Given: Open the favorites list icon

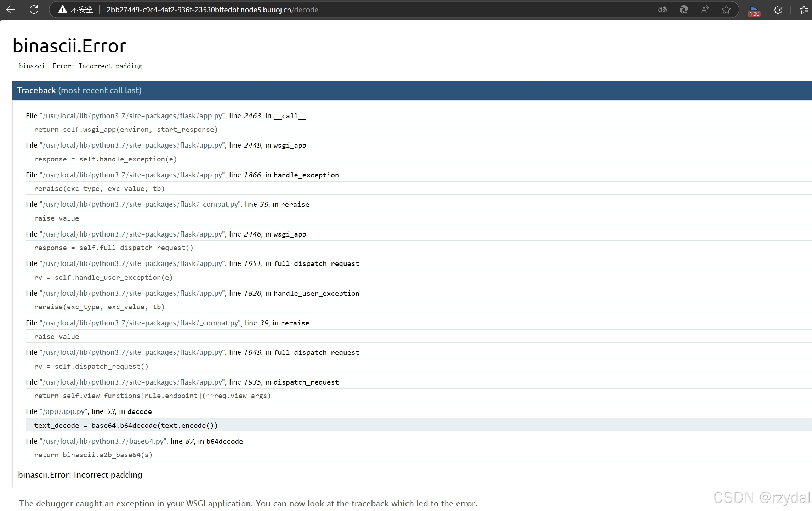Looking at the screenshot, I should coord(804,10).
